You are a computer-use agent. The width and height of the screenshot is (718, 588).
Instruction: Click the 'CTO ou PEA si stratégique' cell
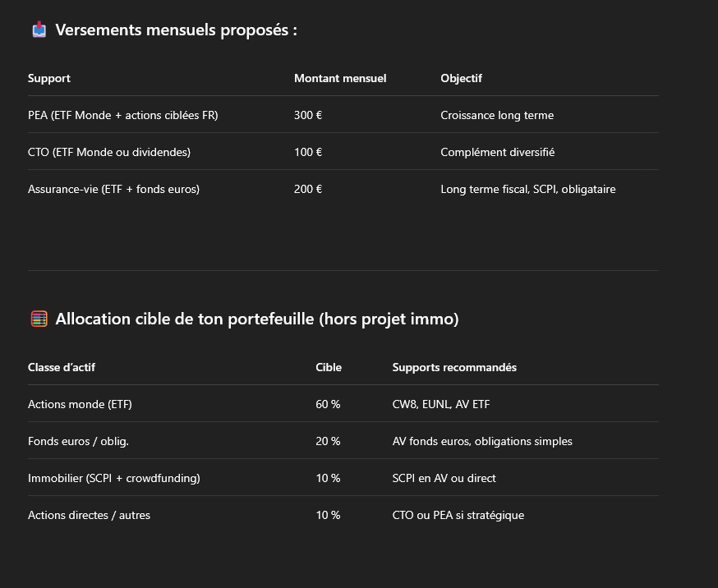pos(458,515)
